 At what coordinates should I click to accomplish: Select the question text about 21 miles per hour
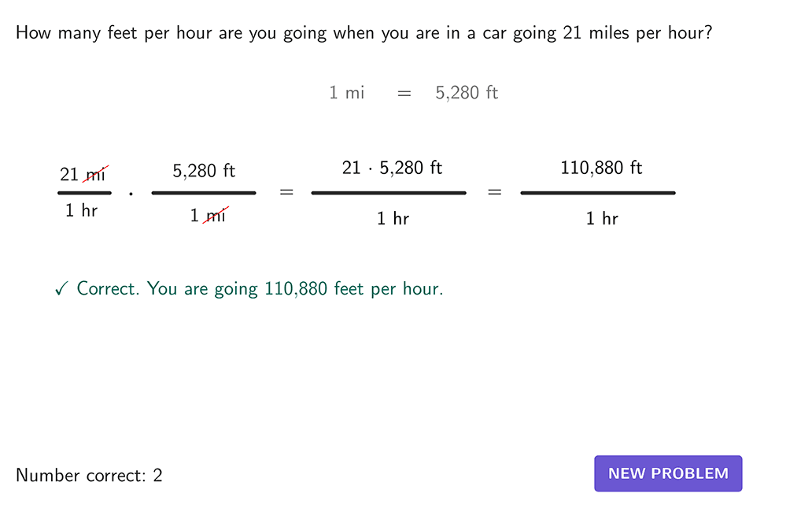click(x=364, y=34)
